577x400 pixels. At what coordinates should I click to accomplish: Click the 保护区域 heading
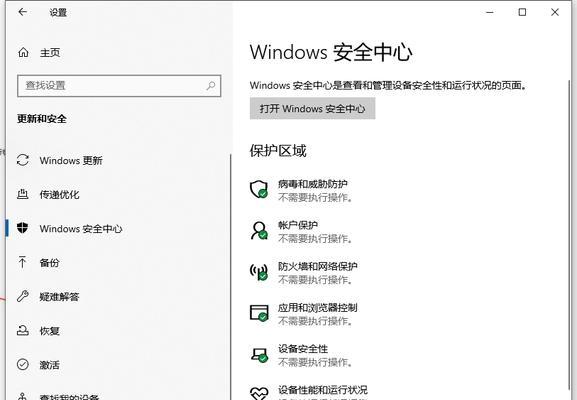coord(278,151)
